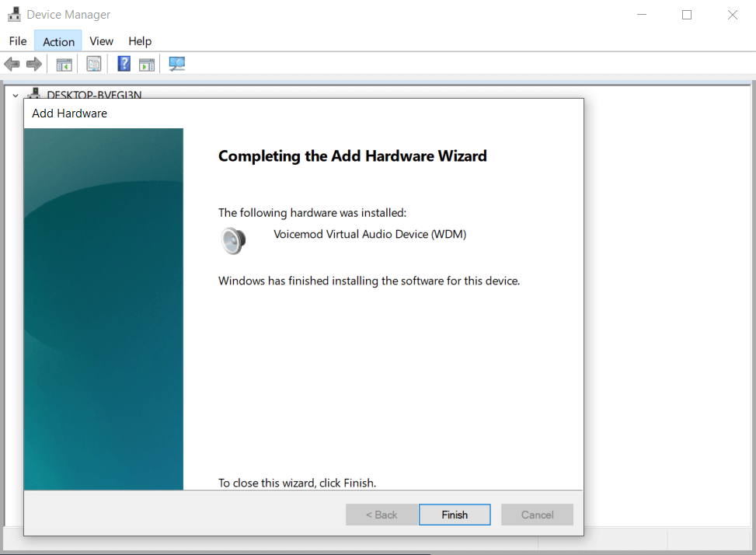The image size is (756, 555).
Task: Click the disabled Back button
Action: pyautogui.click(x=381, y=515)
